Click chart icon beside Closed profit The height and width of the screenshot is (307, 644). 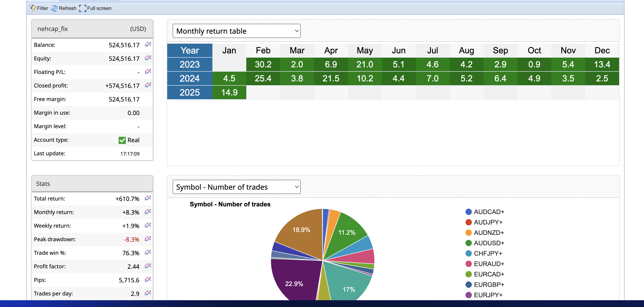point(148,85)
